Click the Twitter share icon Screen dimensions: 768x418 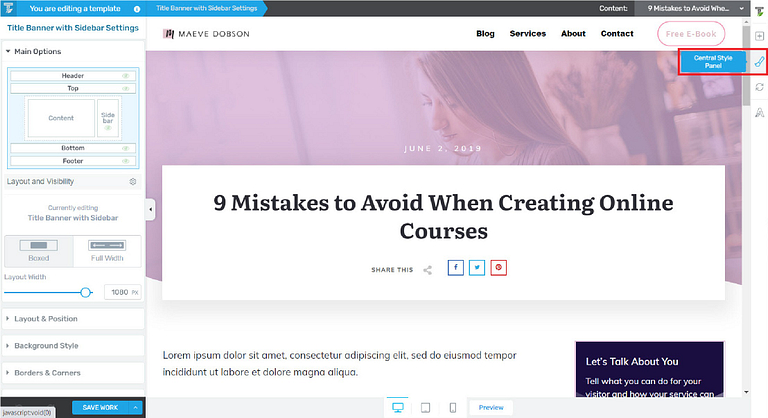pyautogui.click(x=477, y=268)
